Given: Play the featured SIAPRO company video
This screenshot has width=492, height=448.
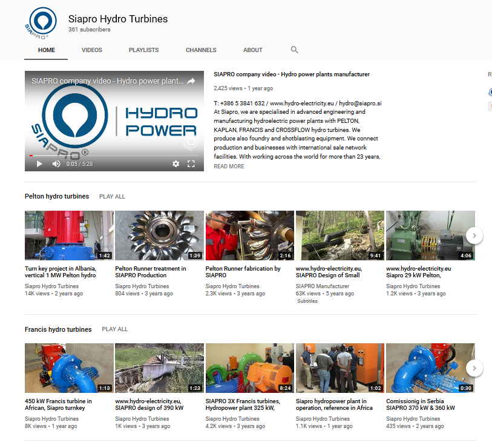Looking at the screenshot, I should coord(39,164).
